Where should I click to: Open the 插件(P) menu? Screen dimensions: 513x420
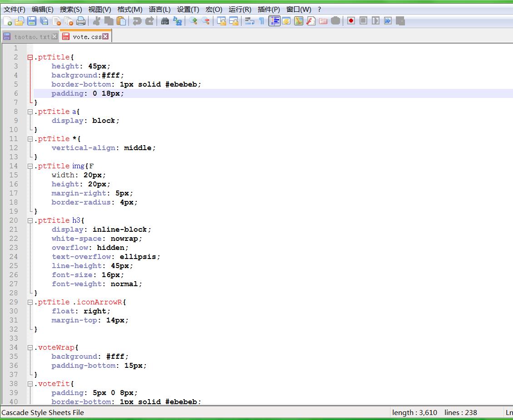coord(269,9)
